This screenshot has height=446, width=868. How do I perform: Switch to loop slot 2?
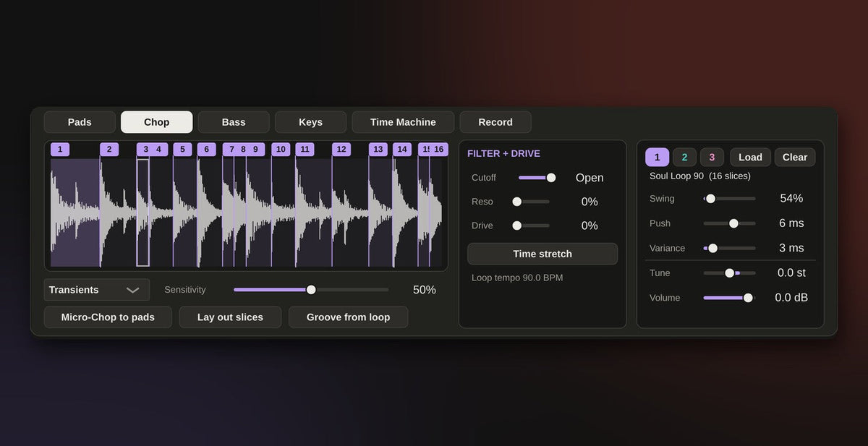[684, 157]
